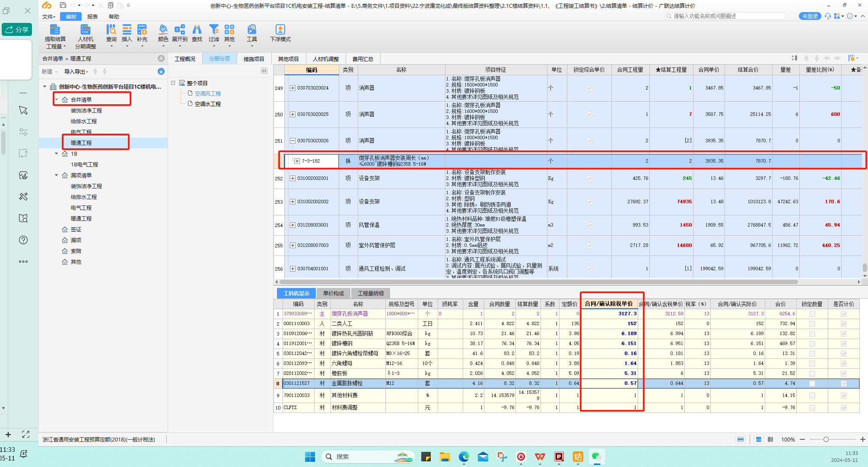Toggle 锁定数量 checkbox for 微穿孔板消声器 material
The image size is (868, 467).
(812, 314)
